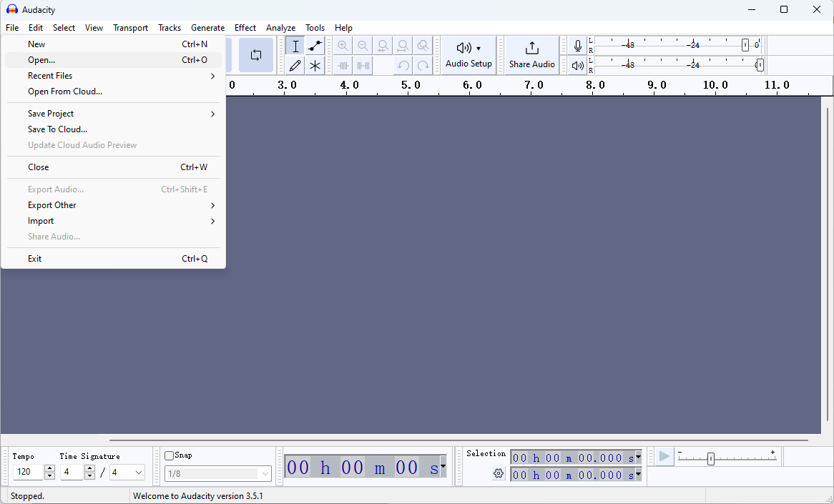834x504 pixels.
Task: Increase time signature numerator stepper
Action: click(90, 468)
